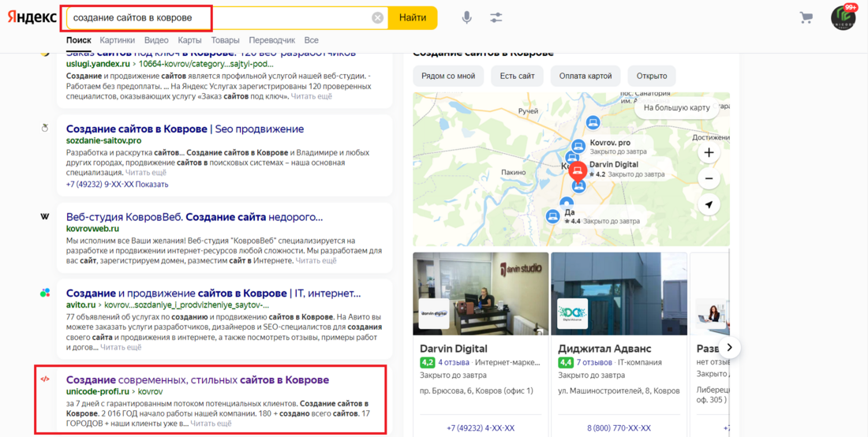Click the Найти search button
The width and height of the screenshot is (868, 437).
[413, 17]
